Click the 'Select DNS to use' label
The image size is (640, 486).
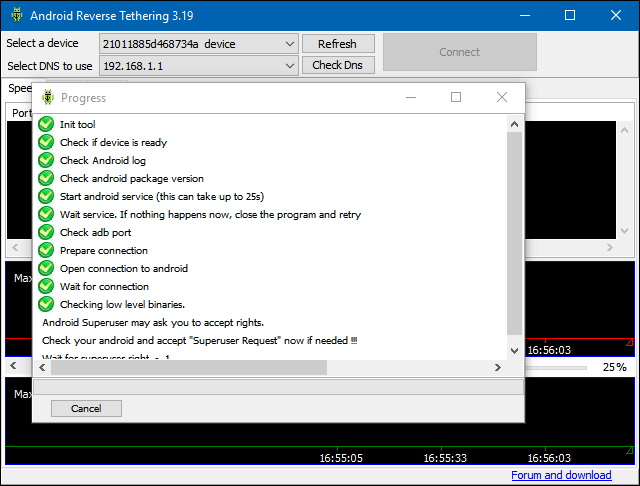(50, 66)
